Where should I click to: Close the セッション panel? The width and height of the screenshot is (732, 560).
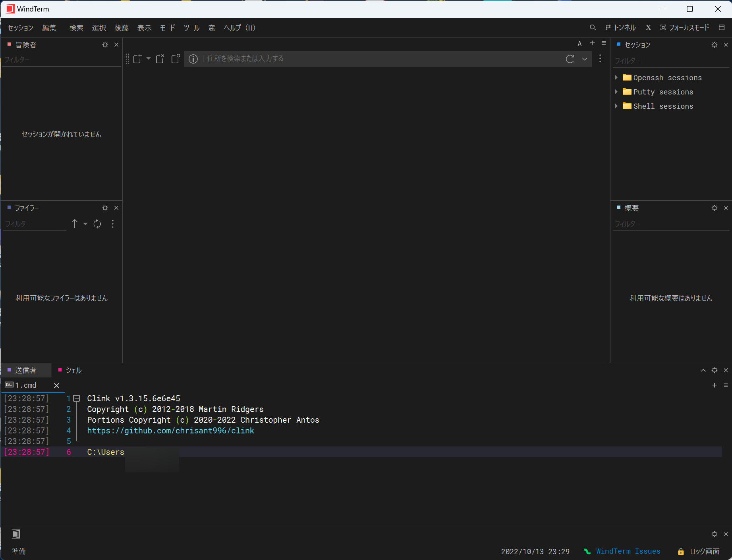726,45
